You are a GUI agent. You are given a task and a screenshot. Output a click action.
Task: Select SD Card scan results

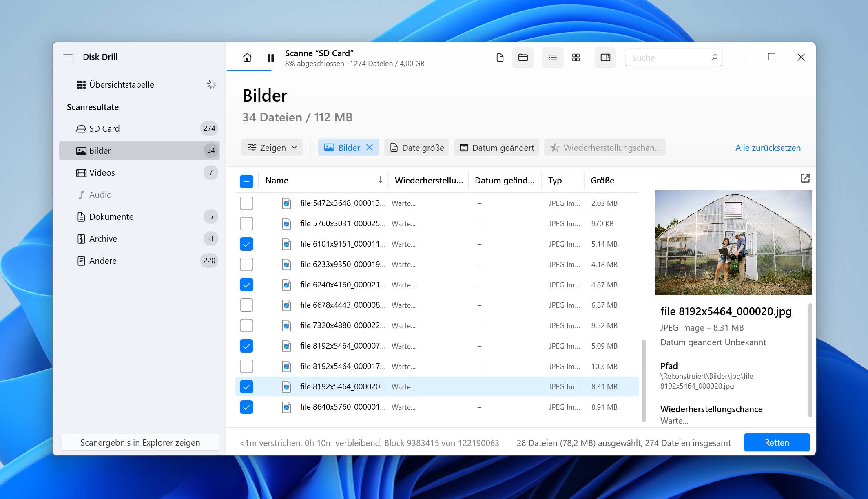pos(139,128)
